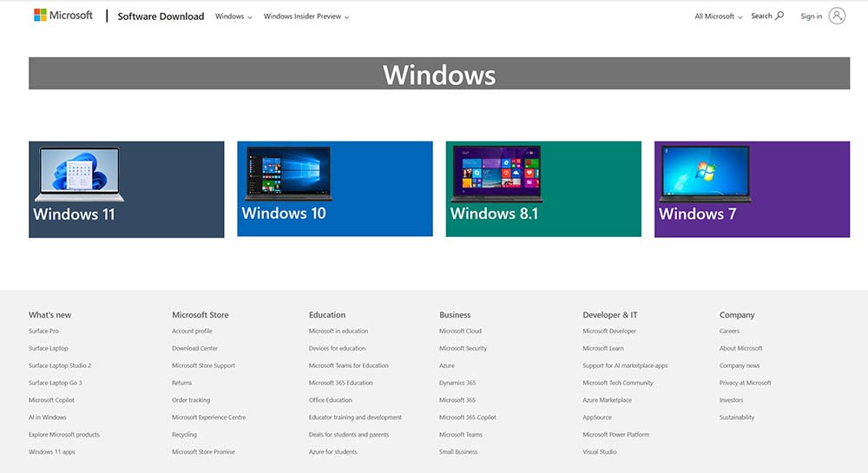Open Surface Laptop Studio 2 link

coord(60,365)
